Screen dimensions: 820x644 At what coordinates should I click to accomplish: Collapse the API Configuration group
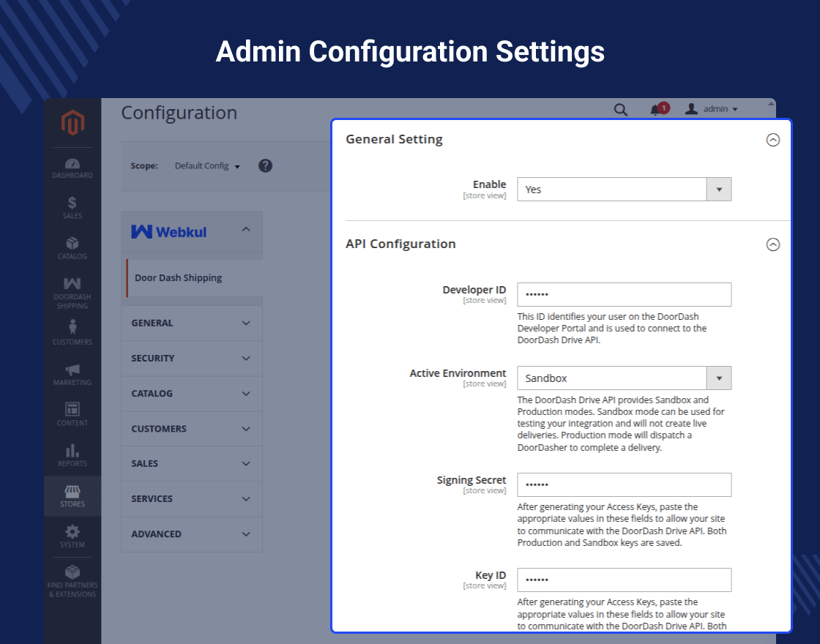[772, 244]
